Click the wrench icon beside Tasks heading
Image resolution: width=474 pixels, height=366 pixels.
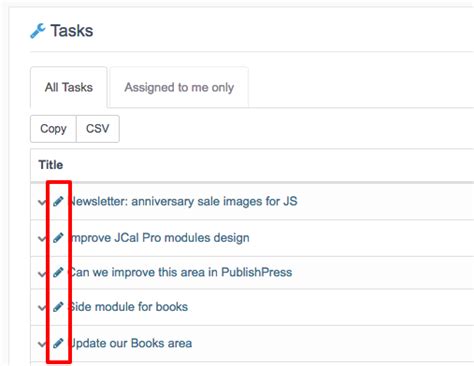(38, 31)
